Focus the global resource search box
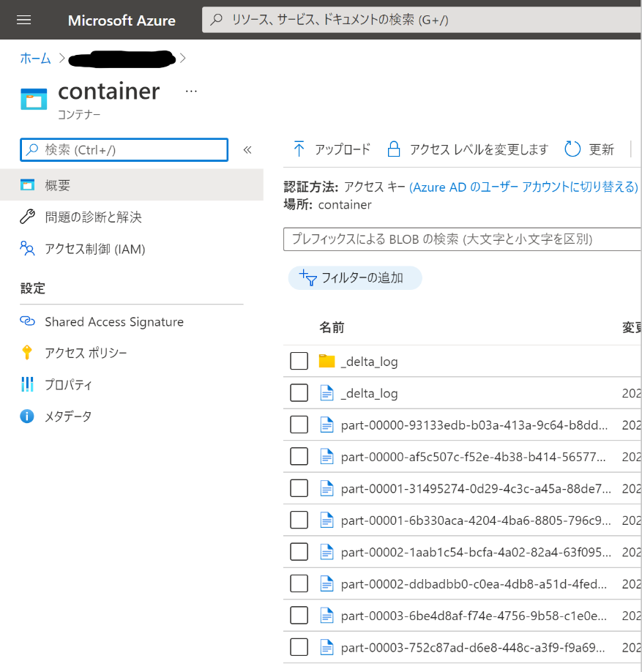 (422, 20)
